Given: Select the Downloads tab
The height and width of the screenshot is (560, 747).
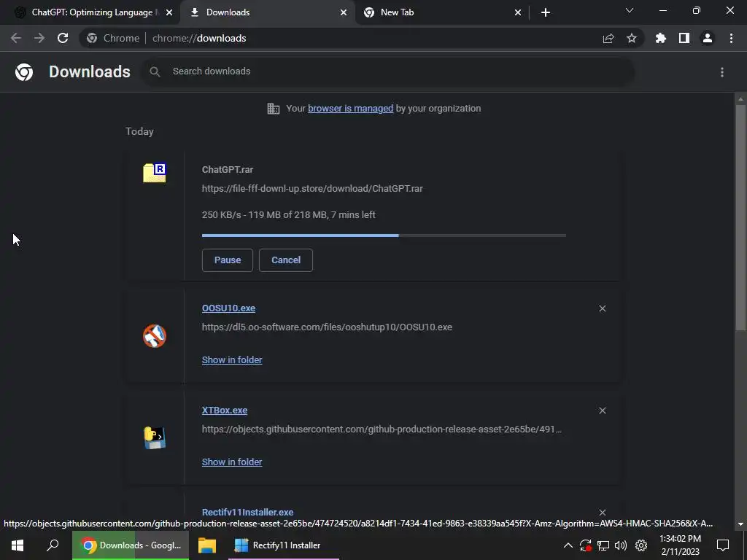Looking at the screenshot, I should pyautogui.click(x=268, y=12).
